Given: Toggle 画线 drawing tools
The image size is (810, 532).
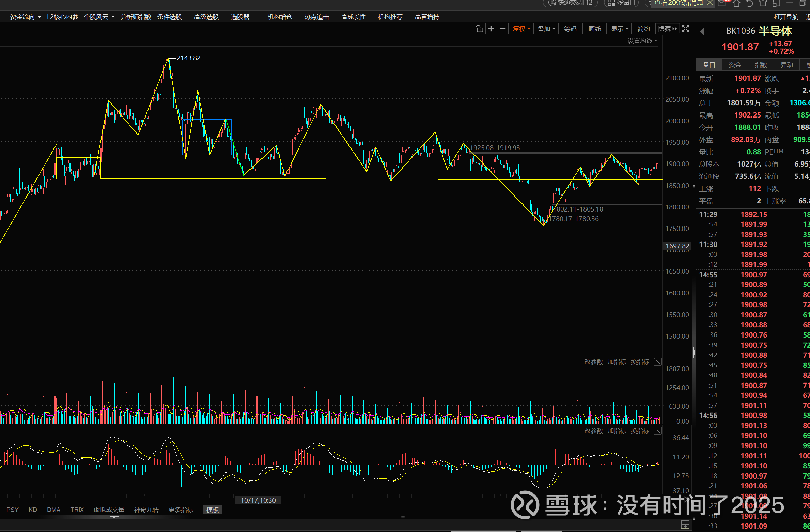Looking at the screenshot, I should click(595, 29).
